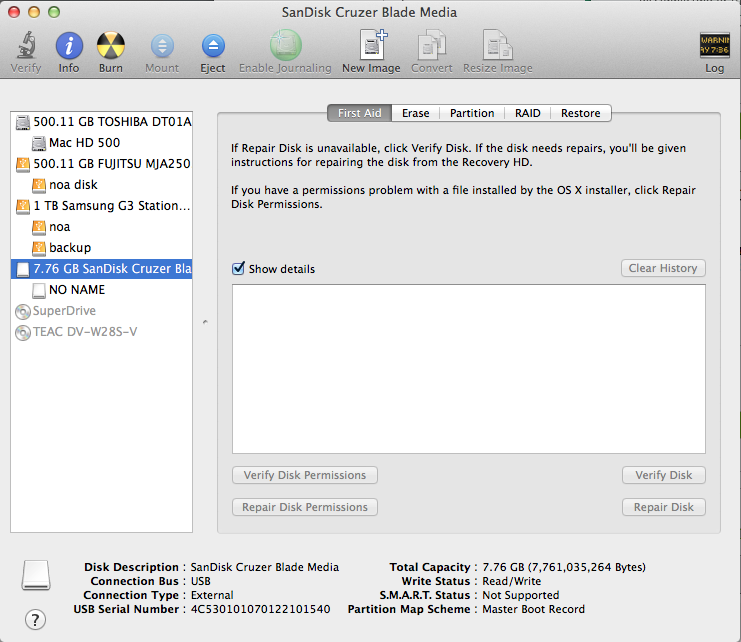Viewport: 741px width, 642px height.
Task: Select 500.11 GB FUJITSU MJA250 disk
Action: [102, 164]
